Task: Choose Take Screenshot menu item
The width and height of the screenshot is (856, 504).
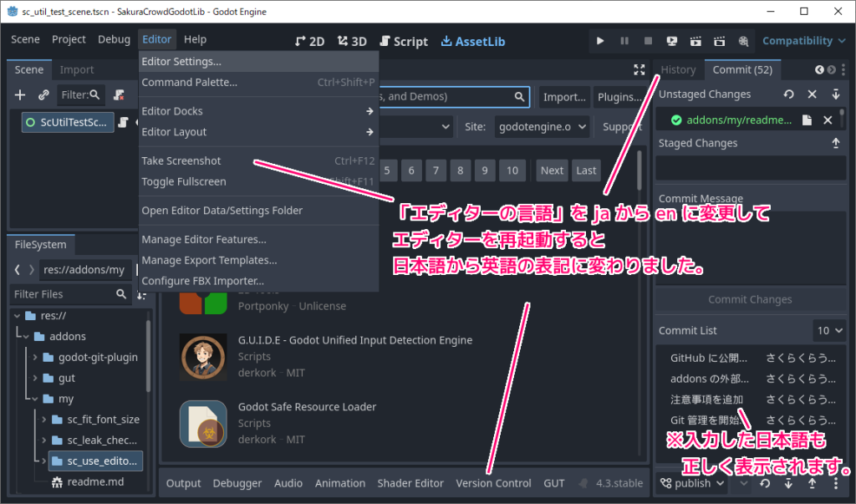Action: click(259, 160)
